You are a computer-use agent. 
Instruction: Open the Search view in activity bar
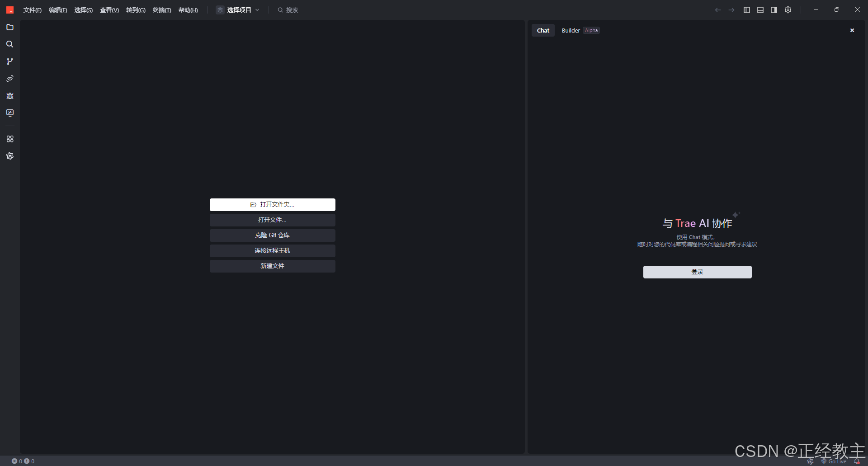(x=10, y=44)
